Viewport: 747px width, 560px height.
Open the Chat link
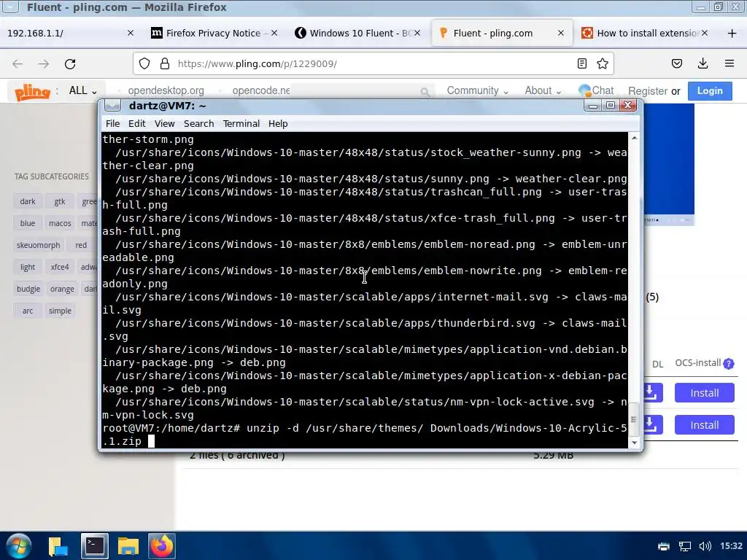pos(596,90)
